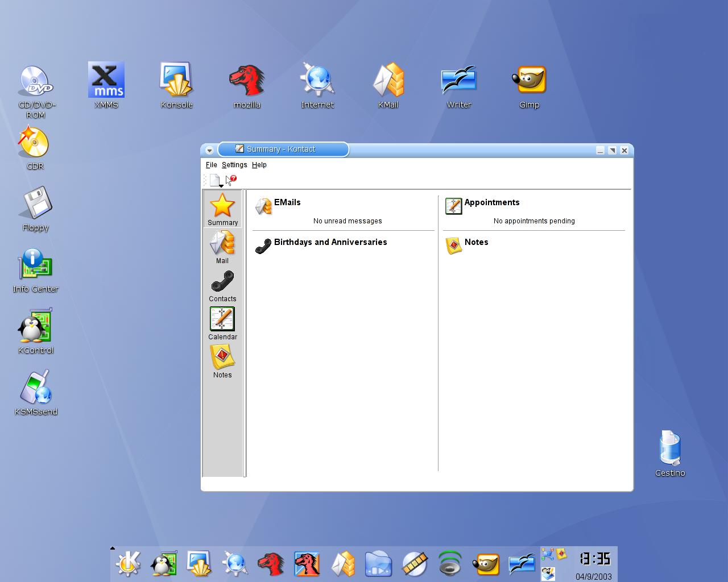Click the New document toolbar icon
This screenshot has width=728, height=582.
point(214,180)
